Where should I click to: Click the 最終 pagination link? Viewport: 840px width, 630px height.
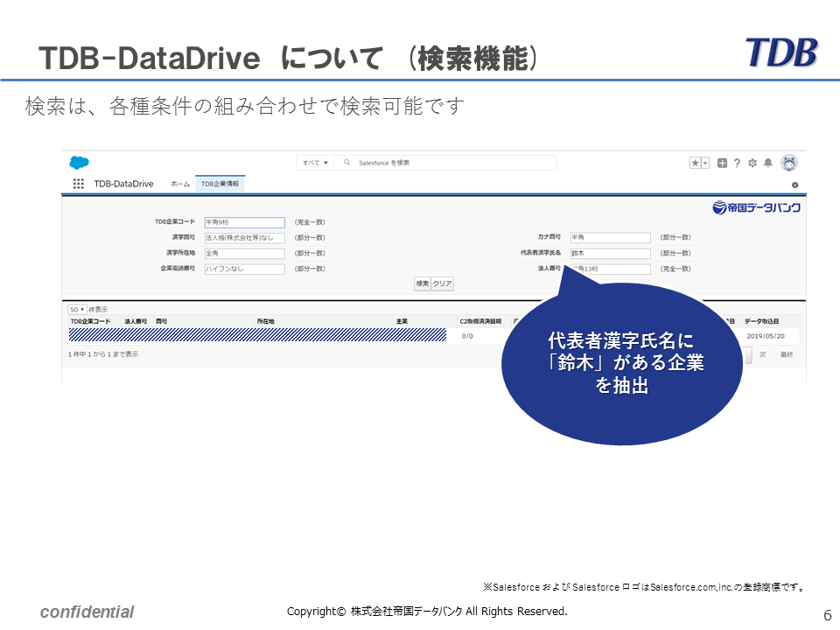click(x=787, y=354)
